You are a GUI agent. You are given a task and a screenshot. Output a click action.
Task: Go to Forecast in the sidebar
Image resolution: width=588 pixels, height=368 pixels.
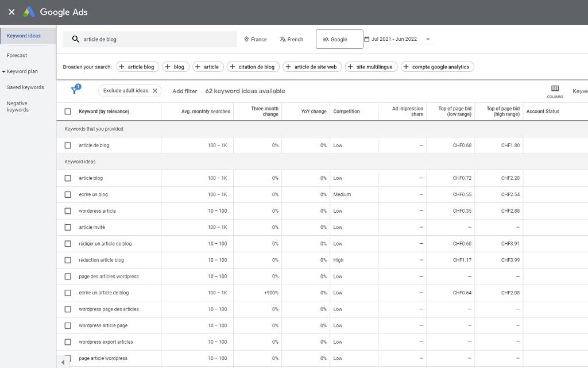tap(17, 55)
